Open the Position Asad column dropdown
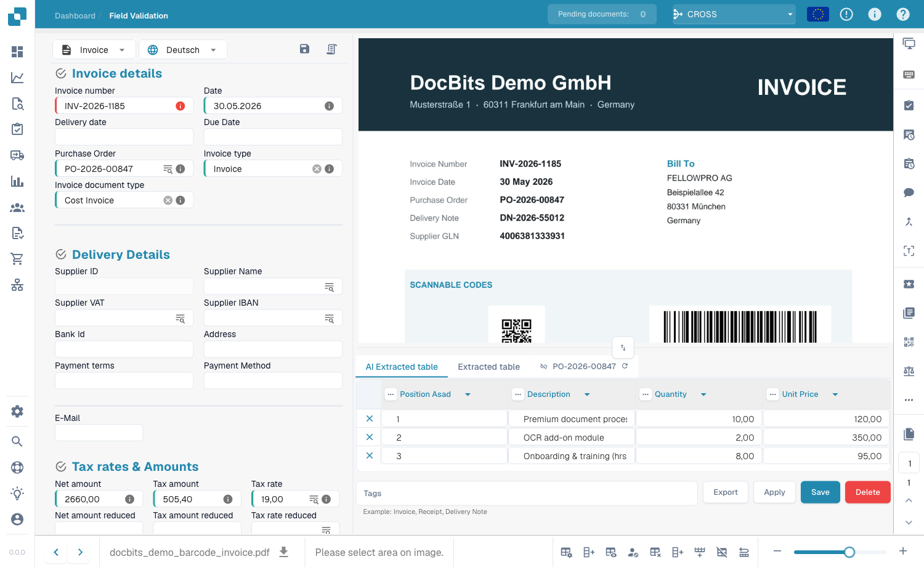Image resolution: width=924 pixels, height=567 pixels. click(468, 394)
